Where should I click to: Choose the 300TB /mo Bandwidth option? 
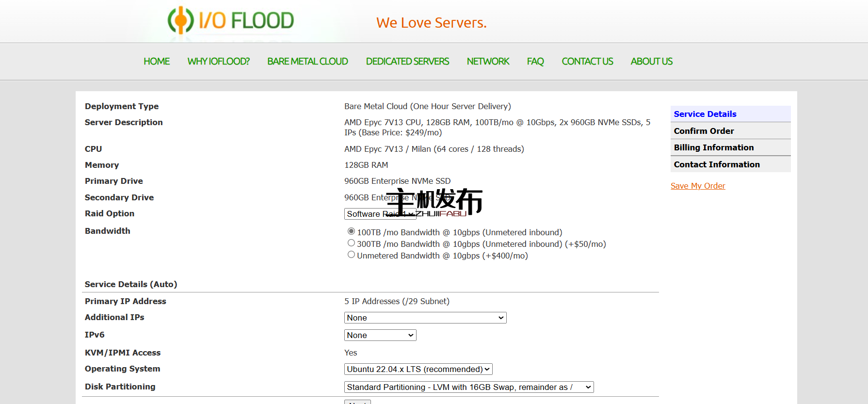(x=351, y=243)
